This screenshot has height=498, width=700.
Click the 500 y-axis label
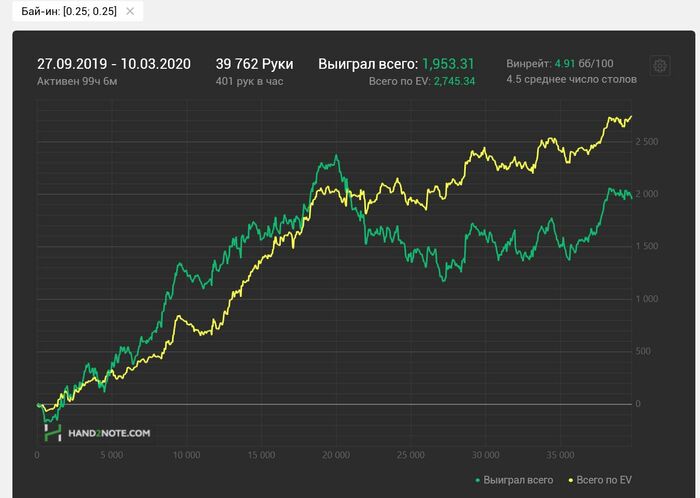click(x=643, y=352)
